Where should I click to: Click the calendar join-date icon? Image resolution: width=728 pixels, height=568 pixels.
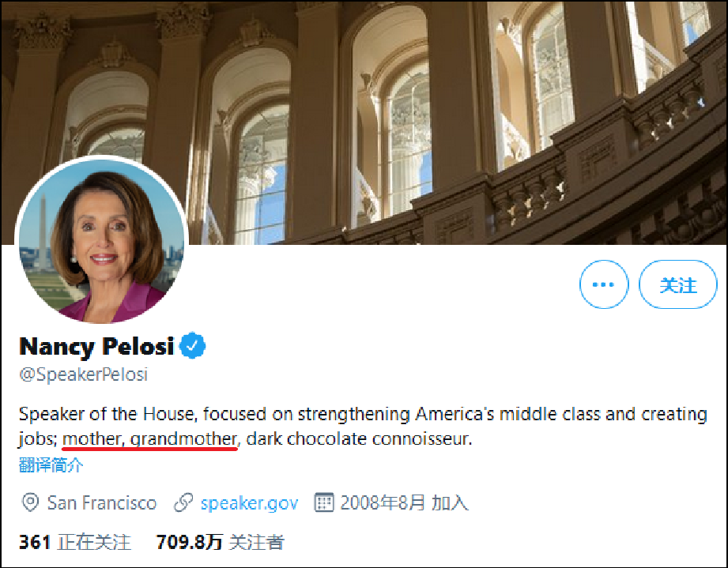[x=324, y=503]
